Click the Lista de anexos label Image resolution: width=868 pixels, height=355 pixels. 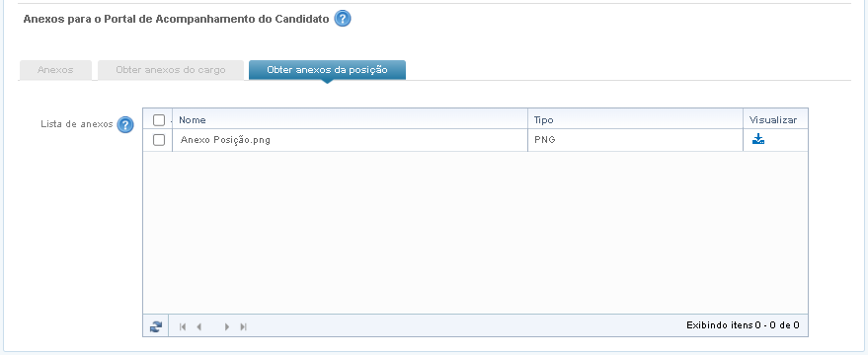tap(76, 124)
